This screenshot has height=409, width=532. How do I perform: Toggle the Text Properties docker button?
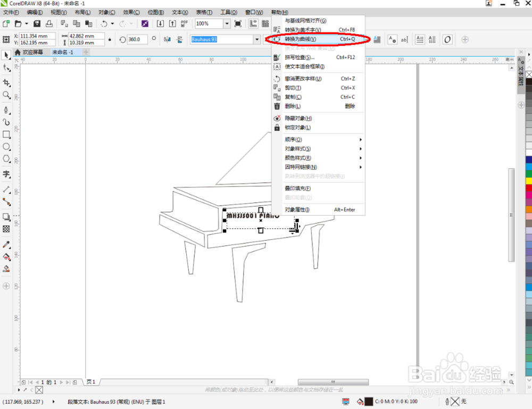click(392, 39)
